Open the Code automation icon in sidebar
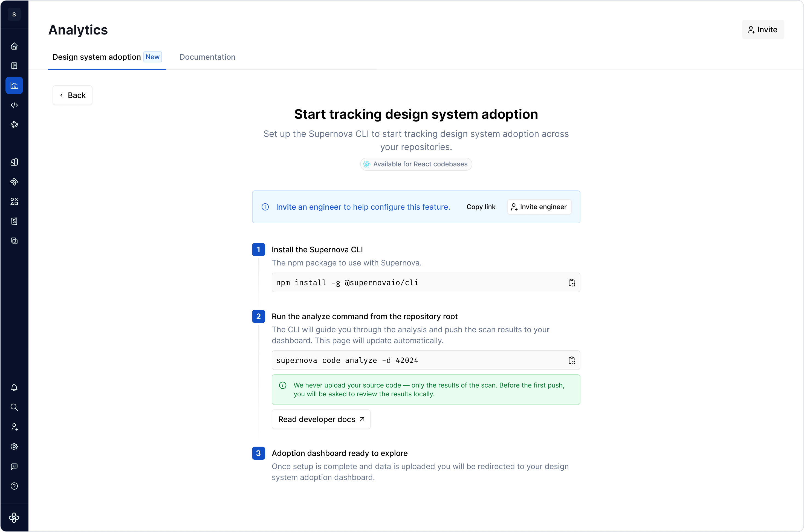 14,105
